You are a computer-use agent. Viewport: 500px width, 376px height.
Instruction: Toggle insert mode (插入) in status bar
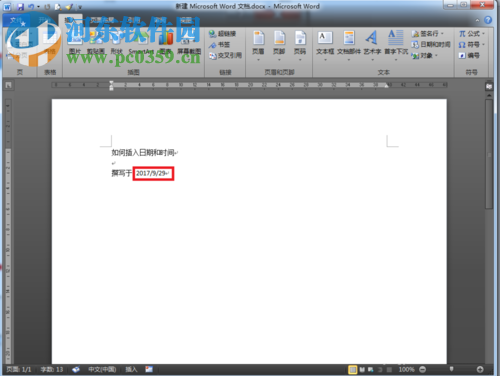coord(131,369)
